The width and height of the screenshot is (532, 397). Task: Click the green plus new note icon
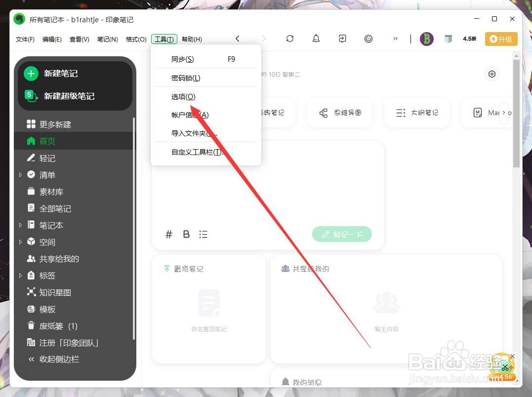coord(31,74)
